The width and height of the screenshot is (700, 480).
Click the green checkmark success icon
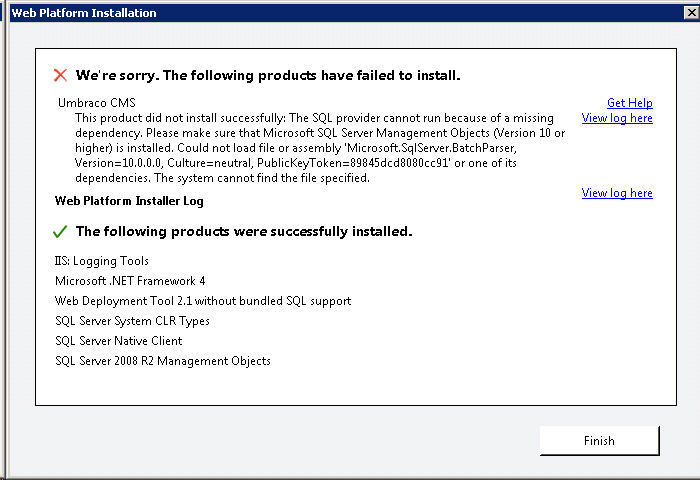(60, 231)
